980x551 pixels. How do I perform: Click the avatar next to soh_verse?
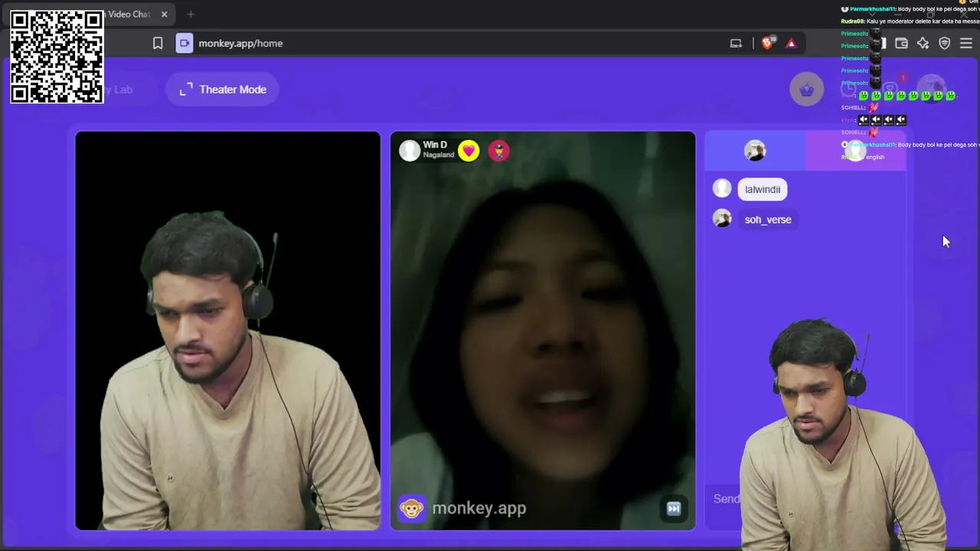[x=722, y=219]
